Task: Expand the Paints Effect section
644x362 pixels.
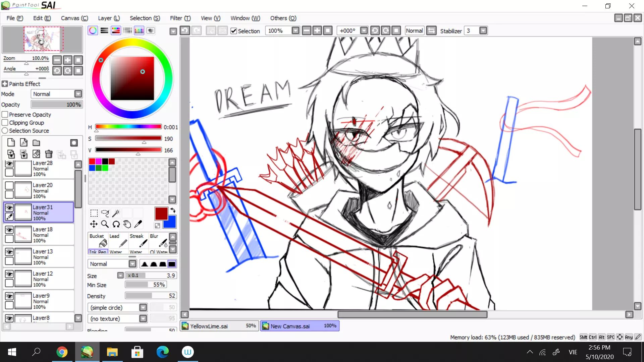Action: [5, 84]
